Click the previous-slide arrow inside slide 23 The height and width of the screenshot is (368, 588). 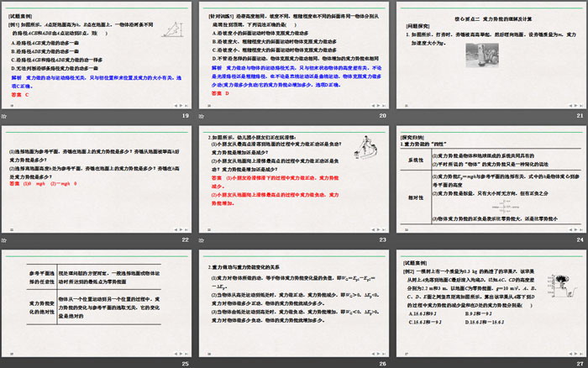click(373, 229)
